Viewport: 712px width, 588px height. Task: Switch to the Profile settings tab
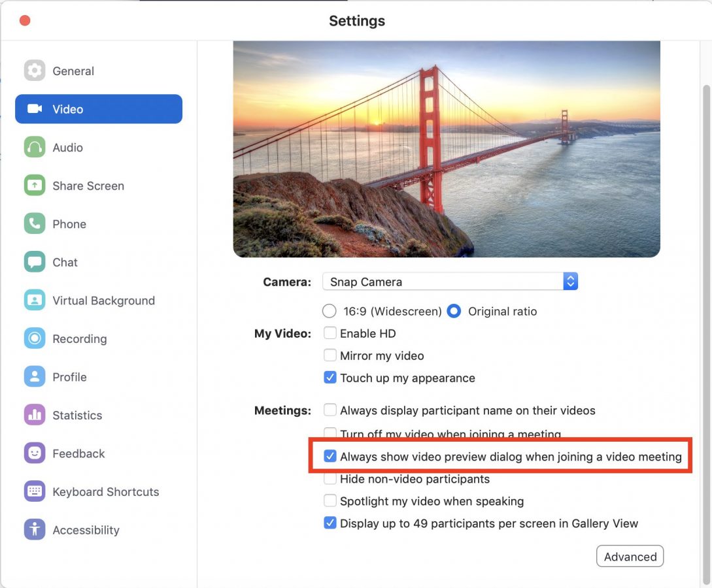(69, 377)
